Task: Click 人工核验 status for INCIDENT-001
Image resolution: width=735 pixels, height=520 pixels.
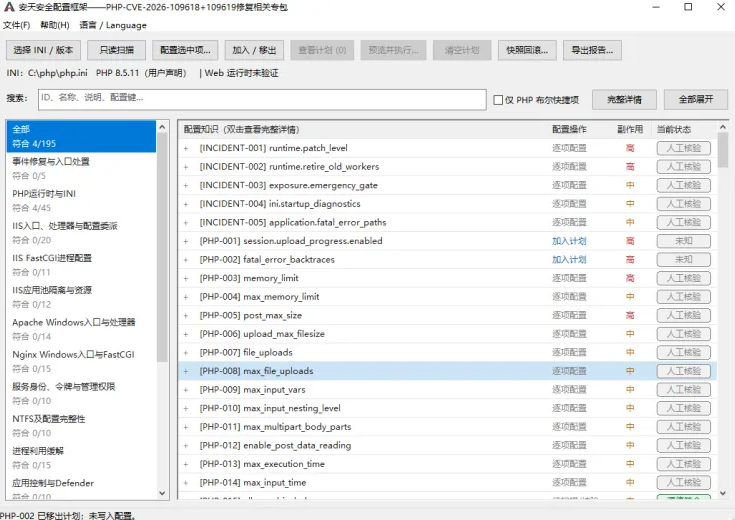Action: tap(683, 148)
